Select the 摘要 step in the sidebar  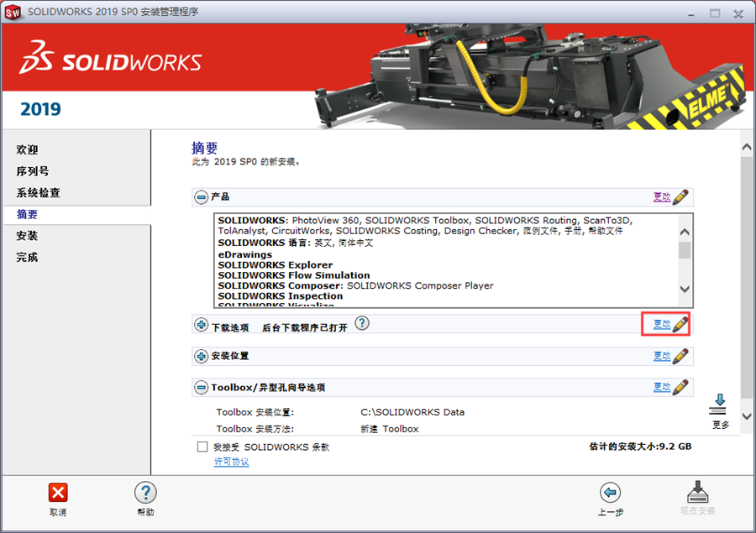click(x=27, y=214)
